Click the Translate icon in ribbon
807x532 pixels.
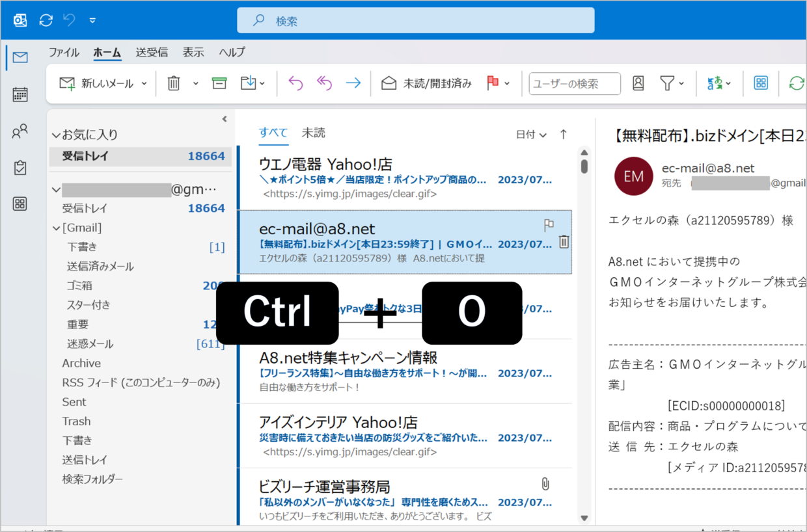715,83
